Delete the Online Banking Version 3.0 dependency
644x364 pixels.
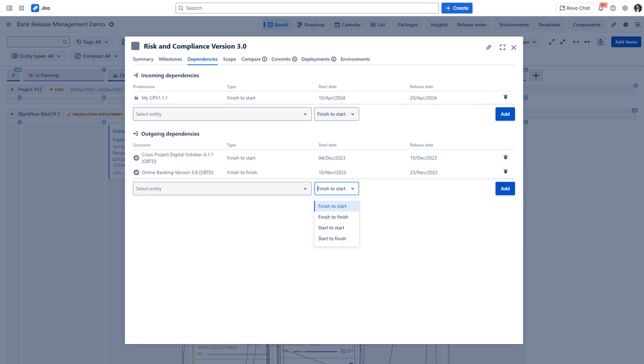(x=505, y=171)
